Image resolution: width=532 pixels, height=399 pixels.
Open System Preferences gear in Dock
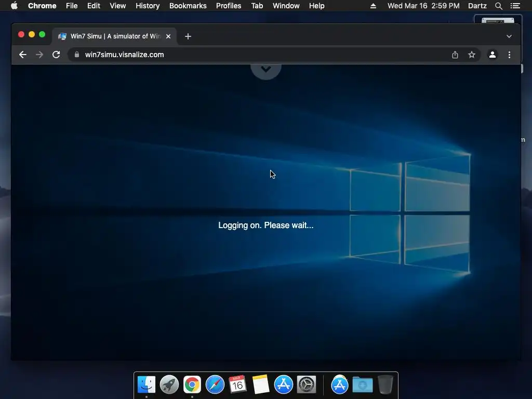(307, 384)
